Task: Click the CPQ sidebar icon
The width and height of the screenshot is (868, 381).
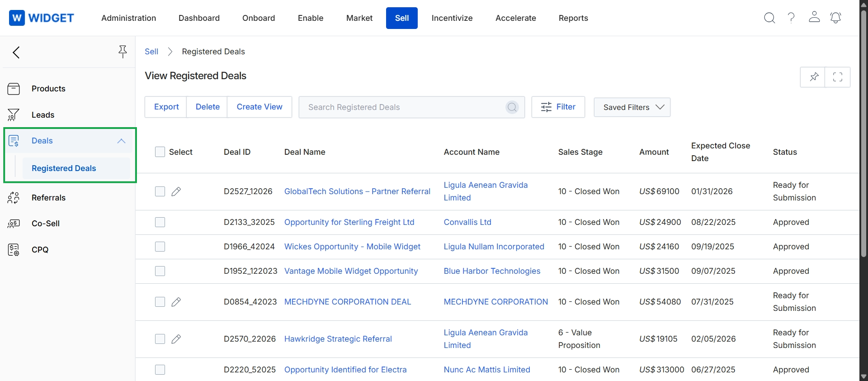Action: click(14, 250)
